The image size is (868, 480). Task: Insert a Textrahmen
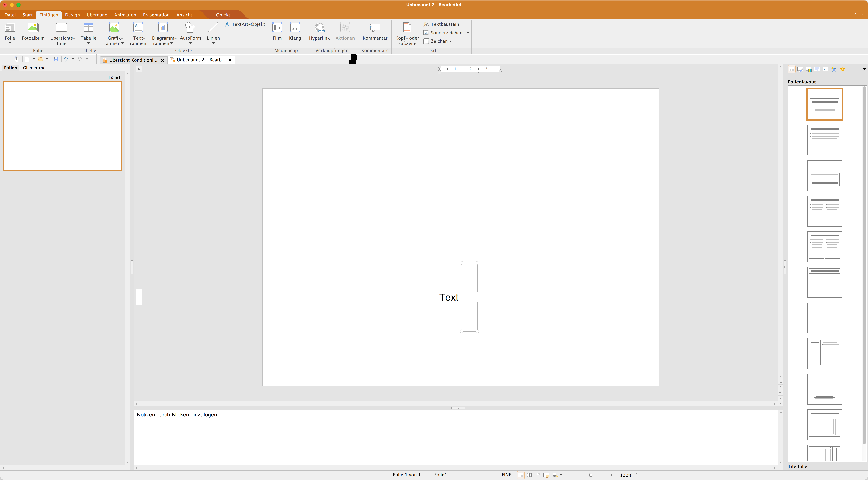pyautogui.click(x=138, y=34)
